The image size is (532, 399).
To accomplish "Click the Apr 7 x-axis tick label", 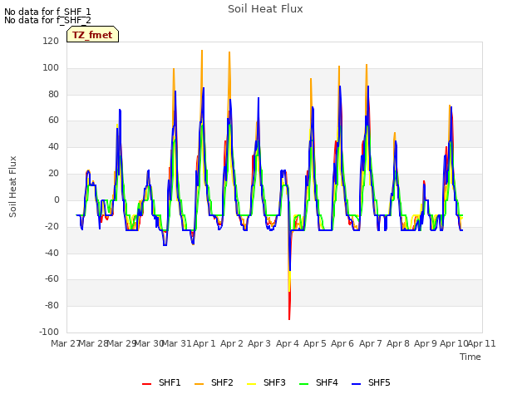I will [x=370, y=343].
